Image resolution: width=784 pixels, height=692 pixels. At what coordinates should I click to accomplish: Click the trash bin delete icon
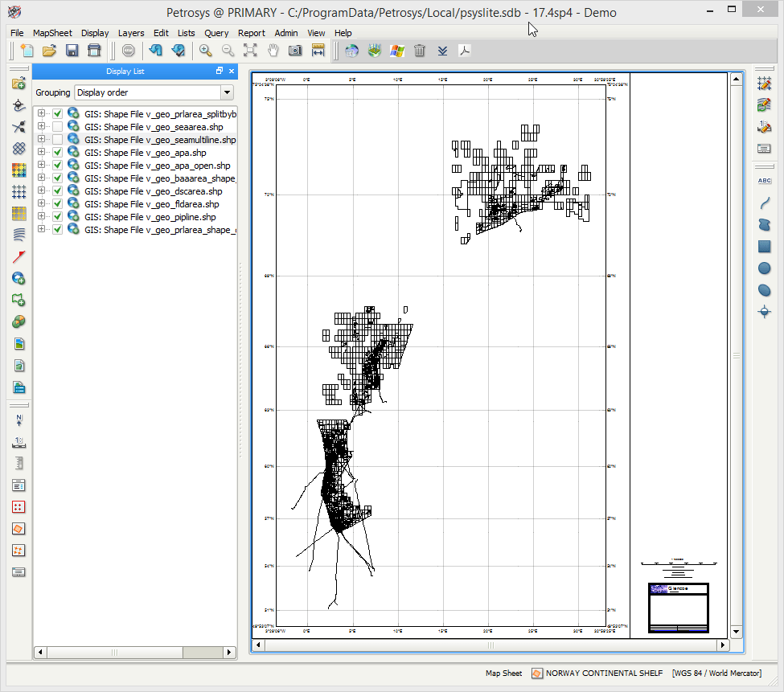click(x=419, y=51)
